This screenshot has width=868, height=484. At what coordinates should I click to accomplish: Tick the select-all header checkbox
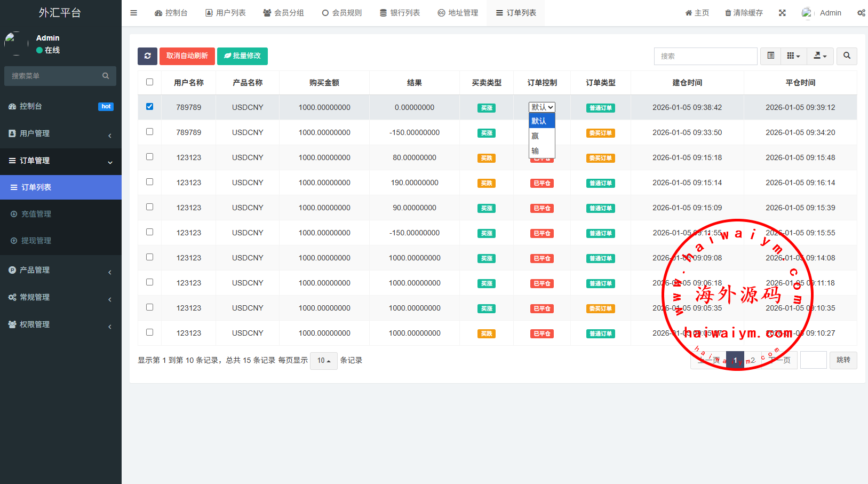point(149,82)
